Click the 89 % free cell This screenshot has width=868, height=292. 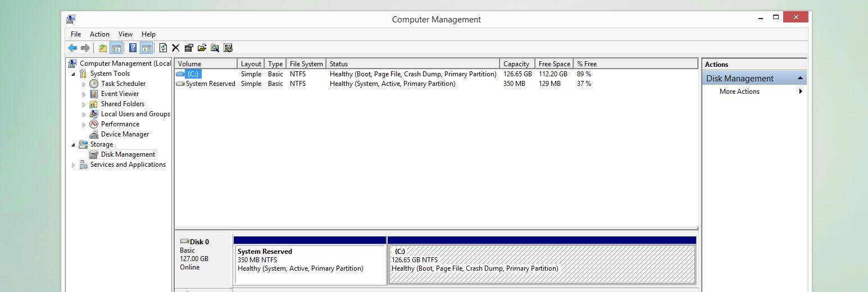pos(584,74)
